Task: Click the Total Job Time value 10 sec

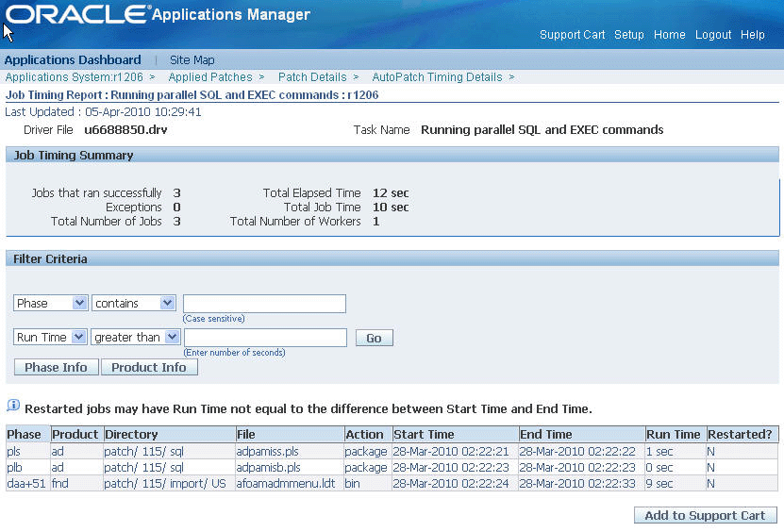Action: [391, 207]
